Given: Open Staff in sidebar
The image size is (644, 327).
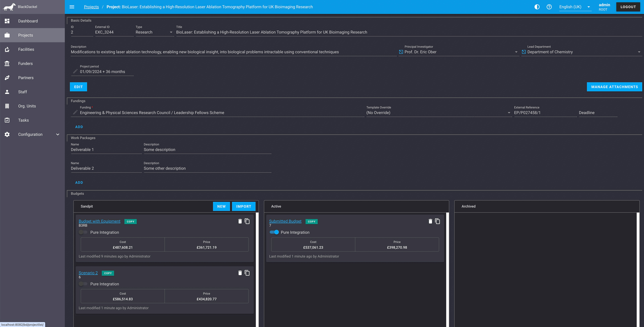Looking at the screenshot, I should click(x=32, y=92).
